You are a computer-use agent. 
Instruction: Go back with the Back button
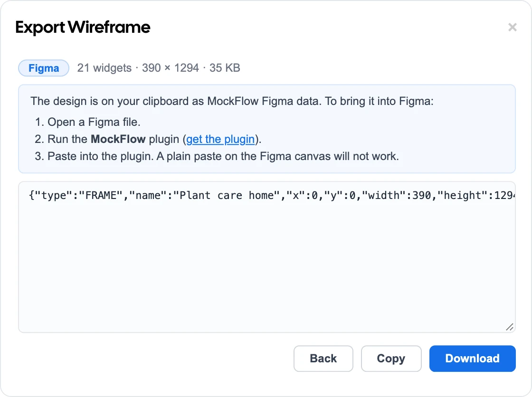323,359
